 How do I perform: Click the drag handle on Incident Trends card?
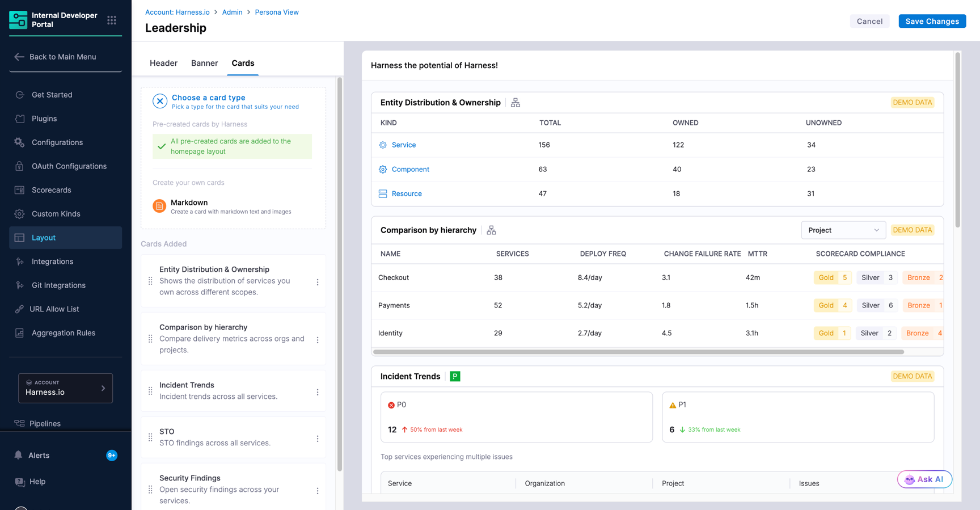pyautogui.click(x=150, y=391)
